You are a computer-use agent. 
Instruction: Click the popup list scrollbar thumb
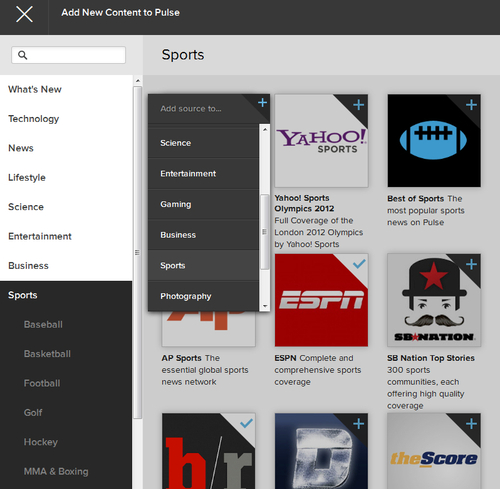click(265, 232)
